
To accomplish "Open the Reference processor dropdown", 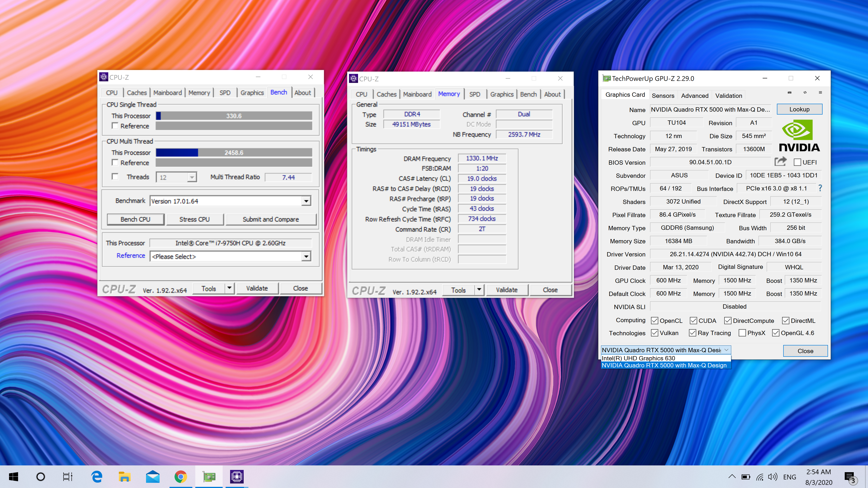I will [306, 256].
